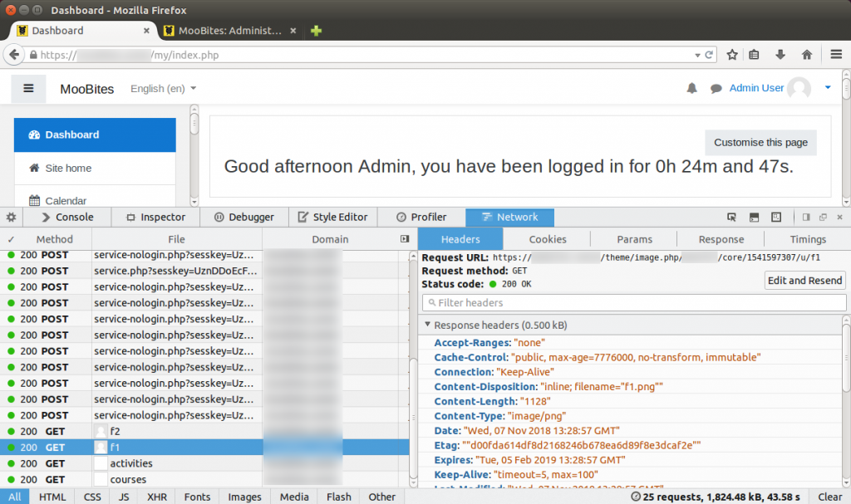Toggle the CSS request filter
This screenshot has height=504, width=851.
pyautogui.click(x=92, y=497)
